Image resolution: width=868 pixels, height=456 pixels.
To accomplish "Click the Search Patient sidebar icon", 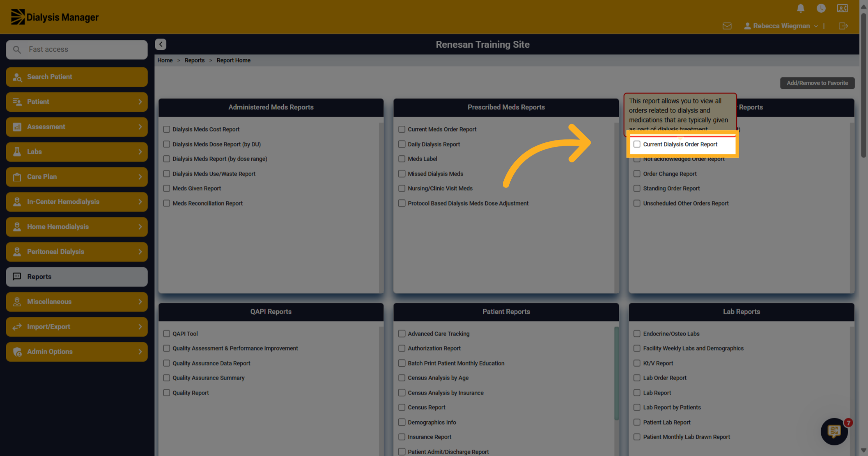I will (17, 77).
